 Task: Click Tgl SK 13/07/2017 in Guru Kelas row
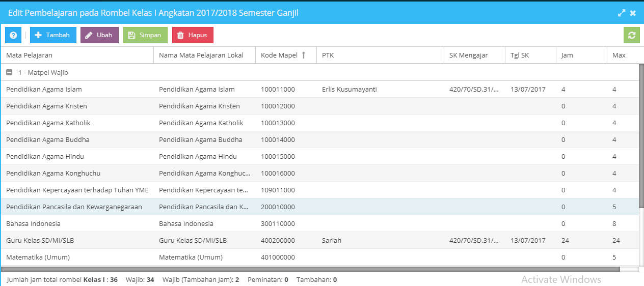point(528,240)
